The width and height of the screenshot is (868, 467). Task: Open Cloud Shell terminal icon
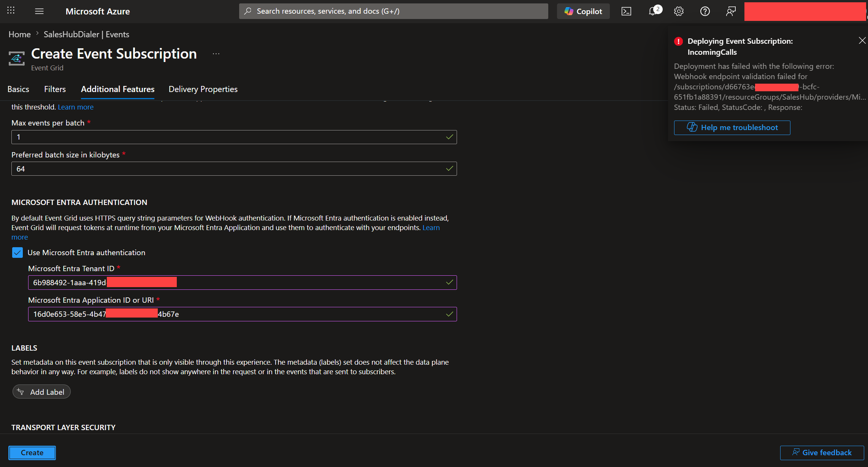(x=626, y=11)
